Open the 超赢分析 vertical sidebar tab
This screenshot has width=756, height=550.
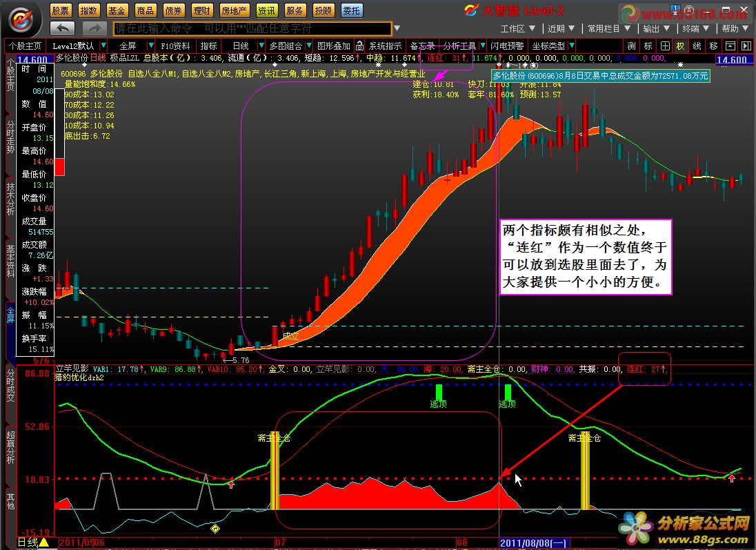coord(10,448)
